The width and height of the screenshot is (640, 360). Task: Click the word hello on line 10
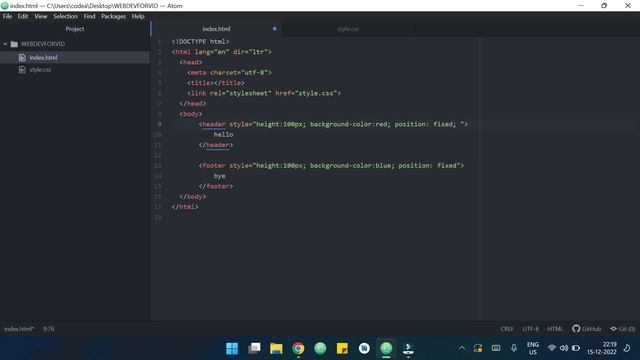click(x=223, y=134)
